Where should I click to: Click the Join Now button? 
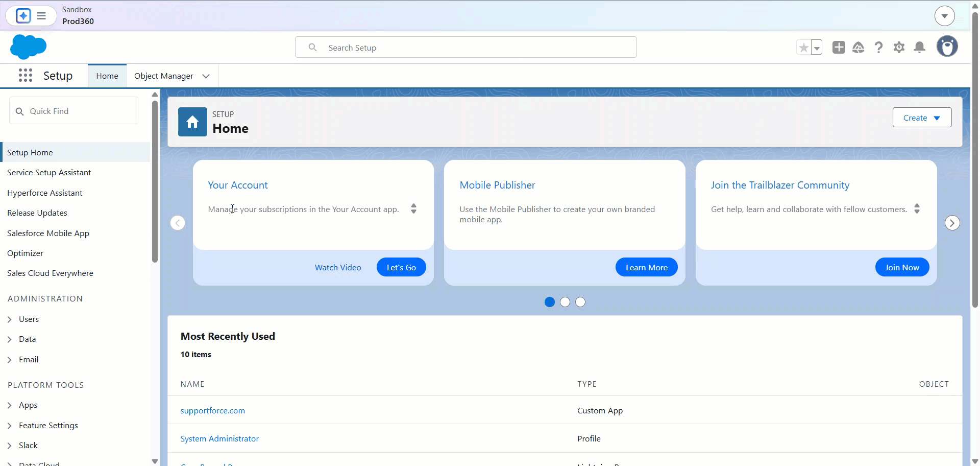click(902, 267)
